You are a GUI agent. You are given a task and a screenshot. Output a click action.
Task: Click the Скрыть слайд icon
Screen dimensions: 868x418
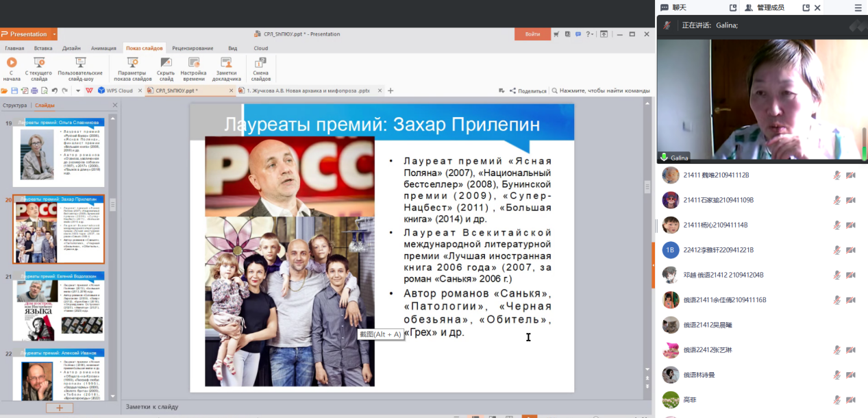[166, 63]
